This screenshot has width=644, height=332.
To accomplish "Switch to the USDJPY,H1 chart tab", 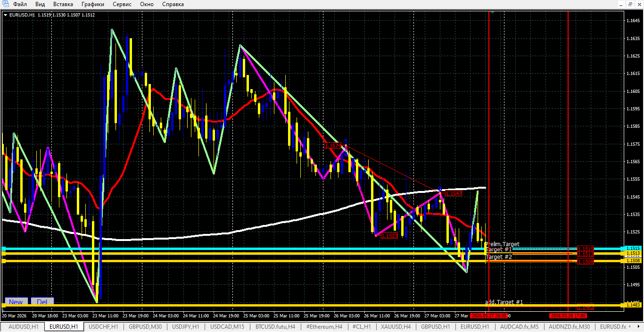I will pos(186,326).
